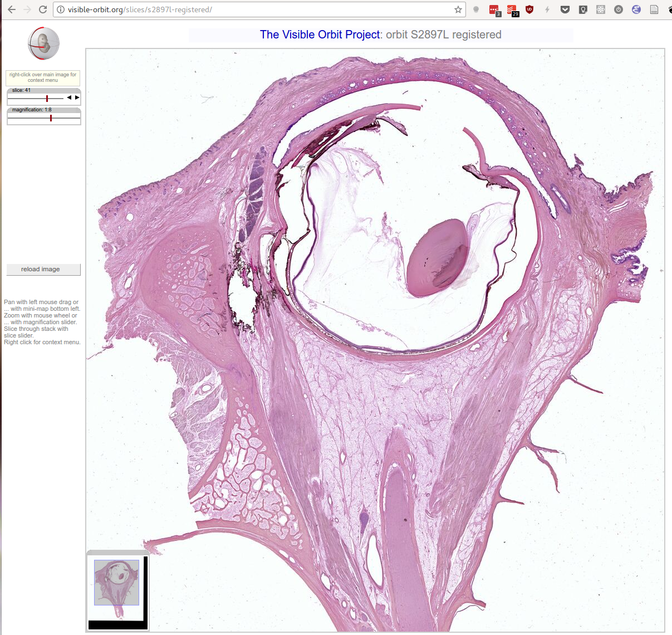The image size is (672, 635).
Task: Click the lens in the orbit section
Action: click(437, 257)
